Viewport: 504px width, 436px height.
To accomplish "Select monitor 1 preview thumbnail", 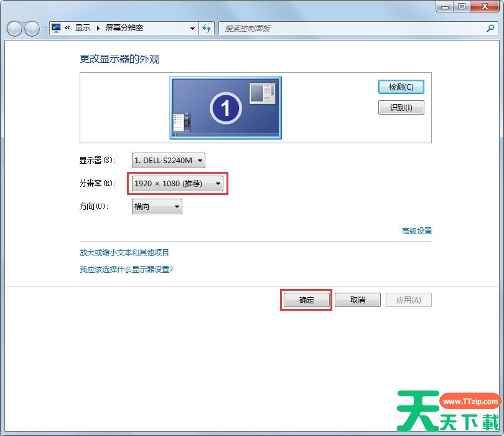I will (226, 108).
